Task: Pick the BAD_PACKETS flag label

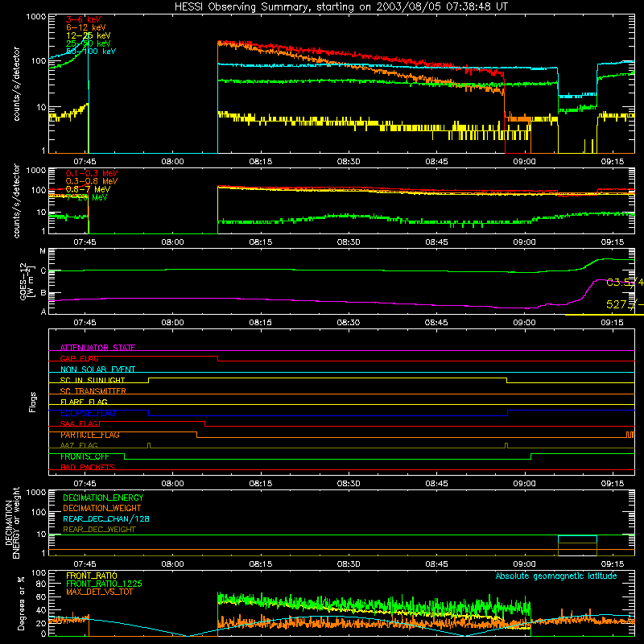Action: coord(88,467)
